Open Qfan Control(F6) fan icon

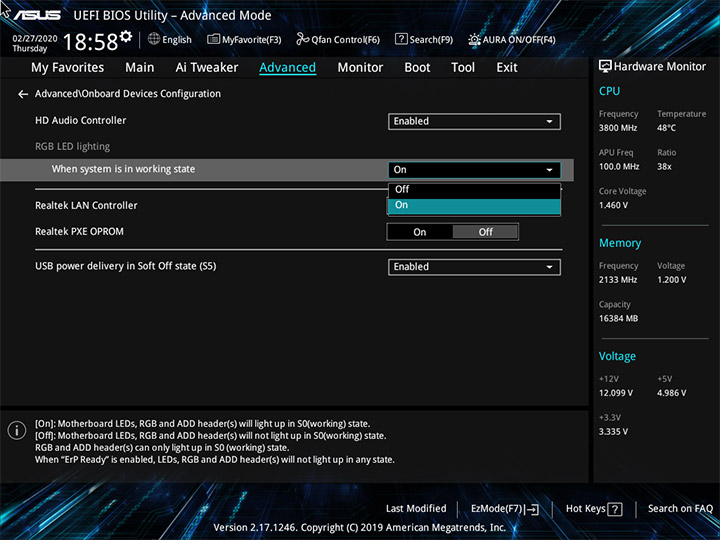coord(302,39)
